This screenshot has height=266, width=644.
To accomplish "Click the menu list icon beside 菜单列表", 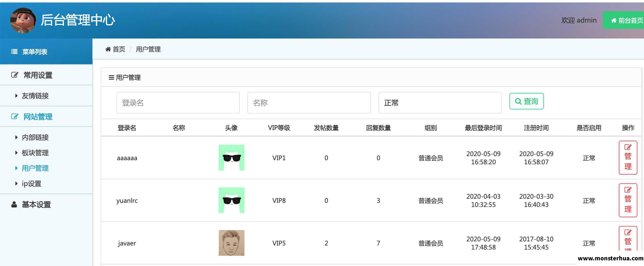I will [x=14, y=52].
